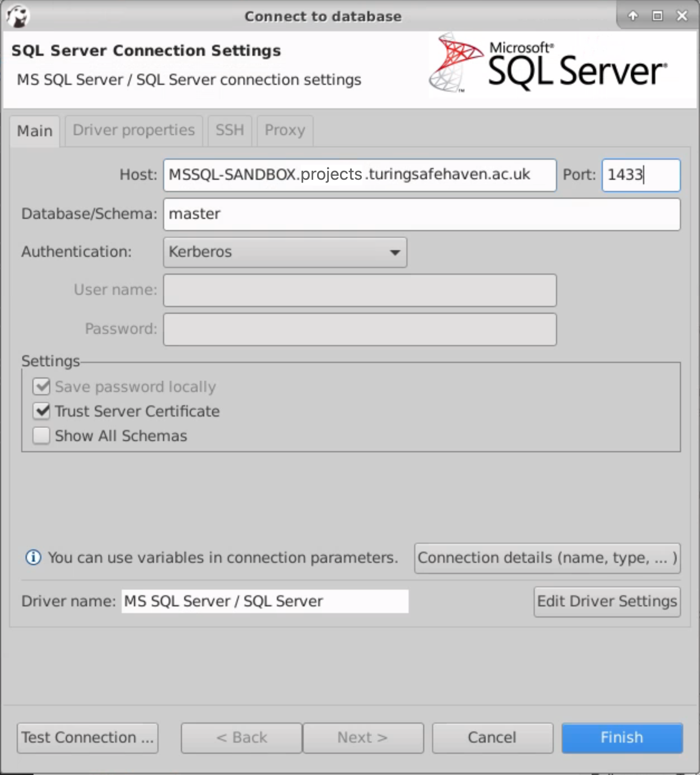Click the keep-above arrow icon in title bar
Screen dimensions: 700x775
click(633, 16)
